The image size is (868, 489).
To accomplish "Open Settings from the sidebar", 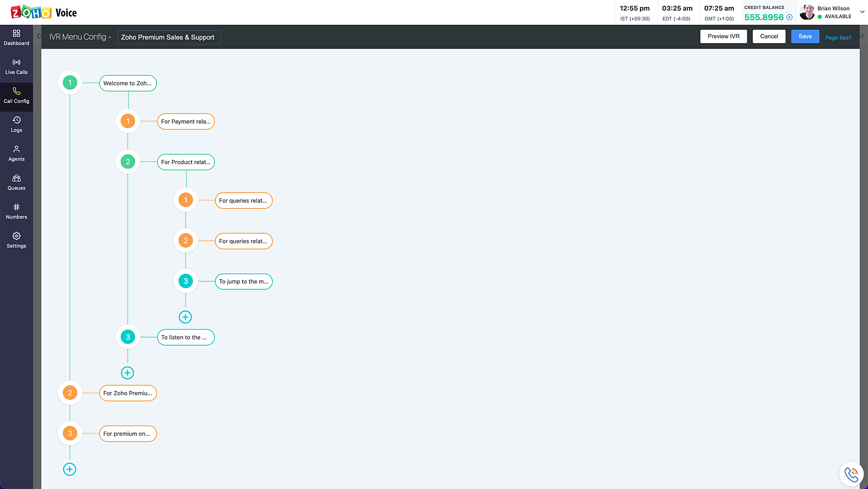I will coord(16,240).
